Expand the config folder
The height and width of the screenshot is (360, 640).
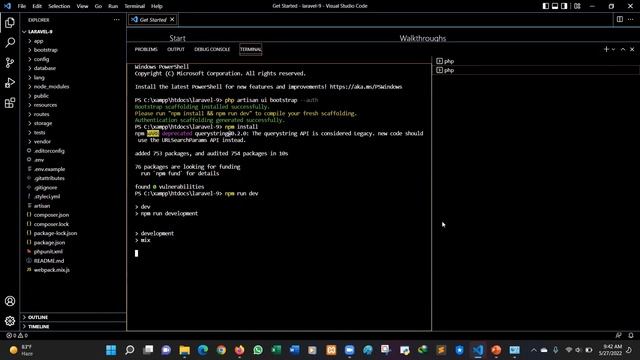click(41, 59)
